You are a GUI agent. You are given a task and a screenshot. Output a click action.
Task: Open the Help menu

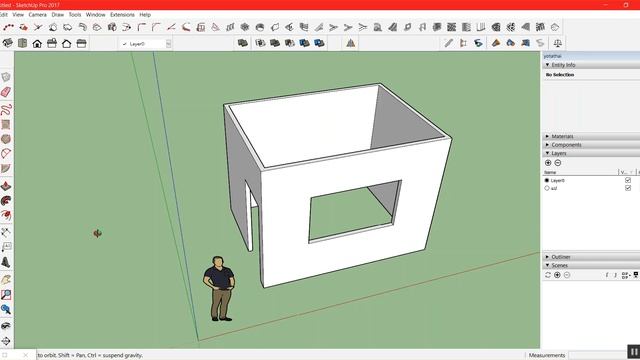[145, 14]
